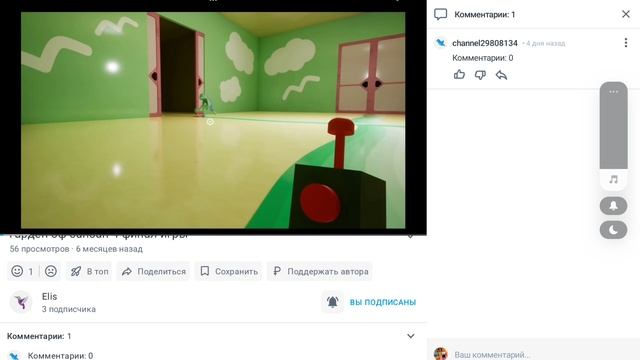This screenshot has width=640, height=360.
Task: React with the sad face dislike button
Action: tap(51, 271)
